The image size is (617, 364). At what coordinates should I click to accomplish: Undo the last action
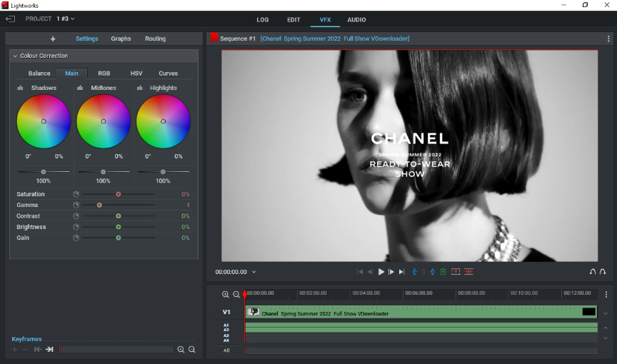coord(593,272)
